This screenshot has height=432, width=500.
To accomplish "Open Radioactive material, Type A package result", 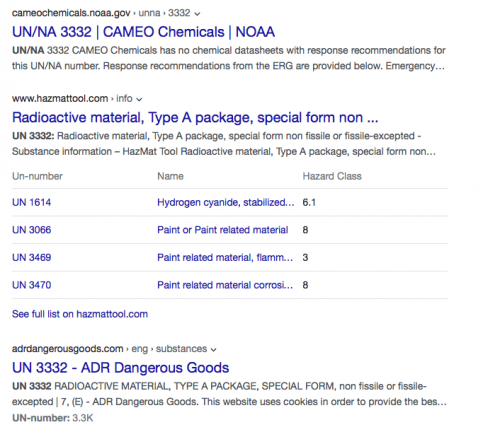I will tap(195, 118).
